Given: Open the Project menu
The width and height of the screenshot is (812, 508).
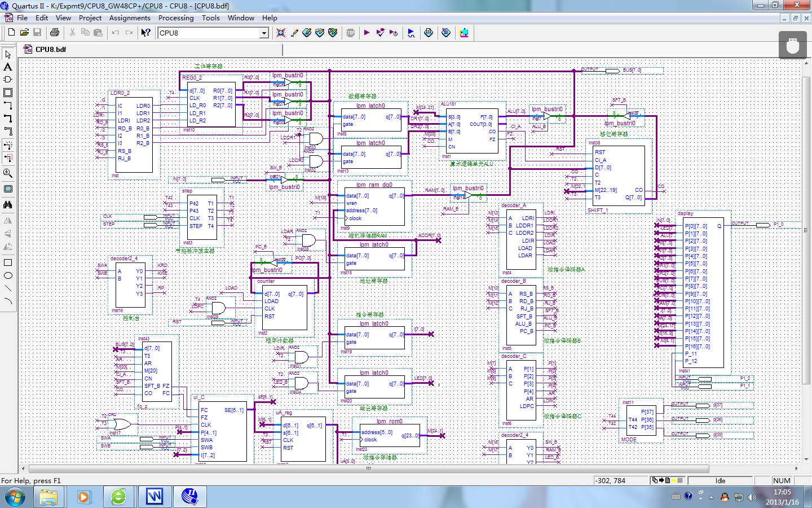Looking at the screenshot, I should (90, 17).
